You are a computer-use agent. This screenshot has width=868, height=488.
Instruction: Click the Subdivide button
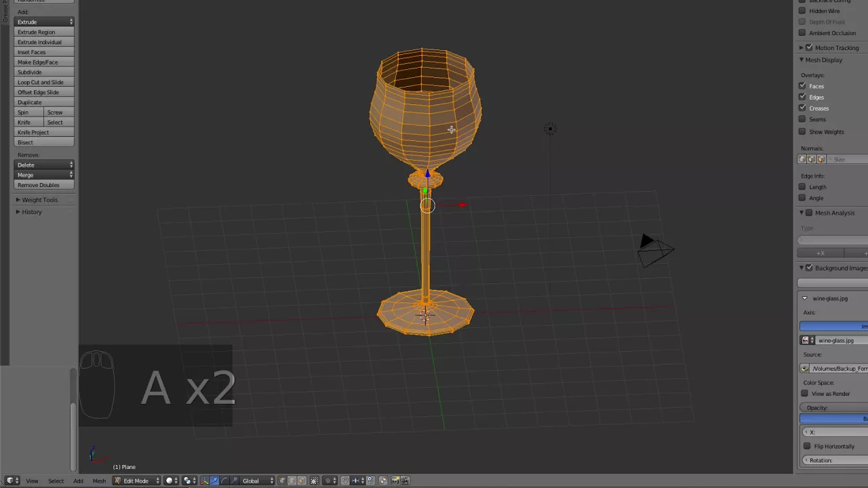(x=44, y=72)
